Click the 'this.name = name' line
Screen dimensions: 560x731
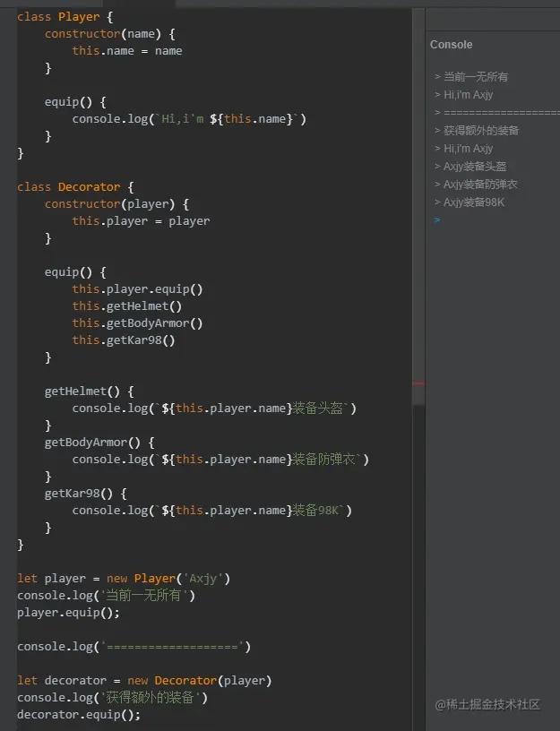coord(127,51)
